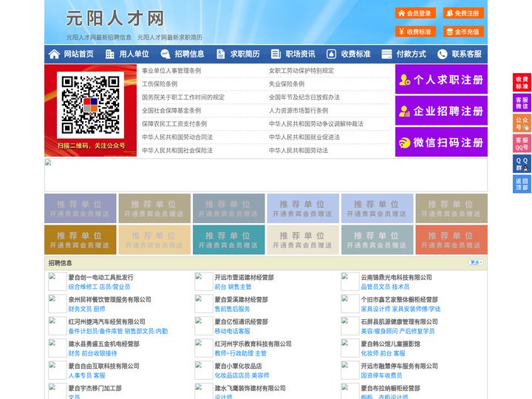Screen dimensions: 532x399
Task: Open the dark blue QQ群 side widget
Action: pyautogui.click(x=522, y=164)
